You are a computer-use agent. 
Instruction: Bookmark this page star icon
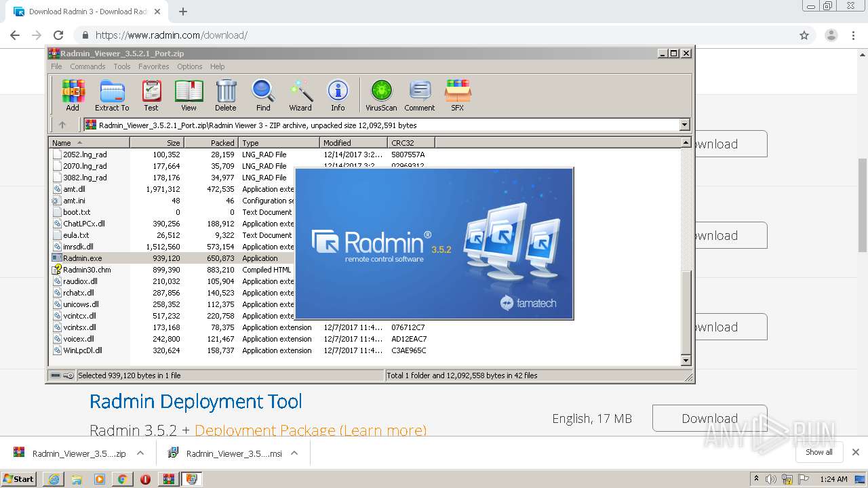[804, 35]
